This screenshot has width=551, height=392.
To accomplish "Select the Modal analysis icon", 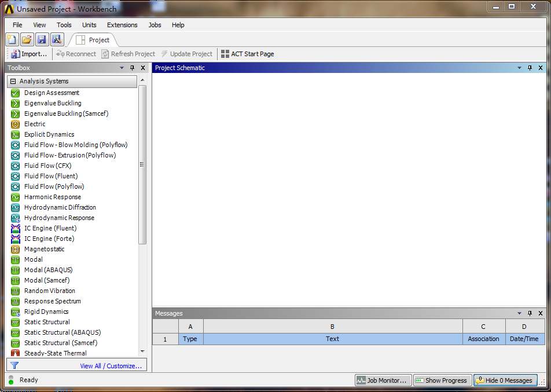I will [x=15, y=259].
